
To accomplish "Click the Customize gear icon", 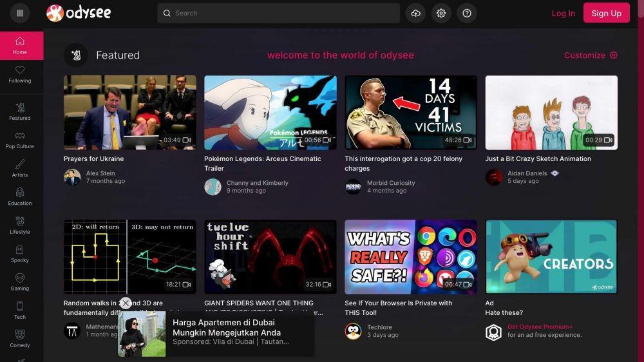I will 614,55.
